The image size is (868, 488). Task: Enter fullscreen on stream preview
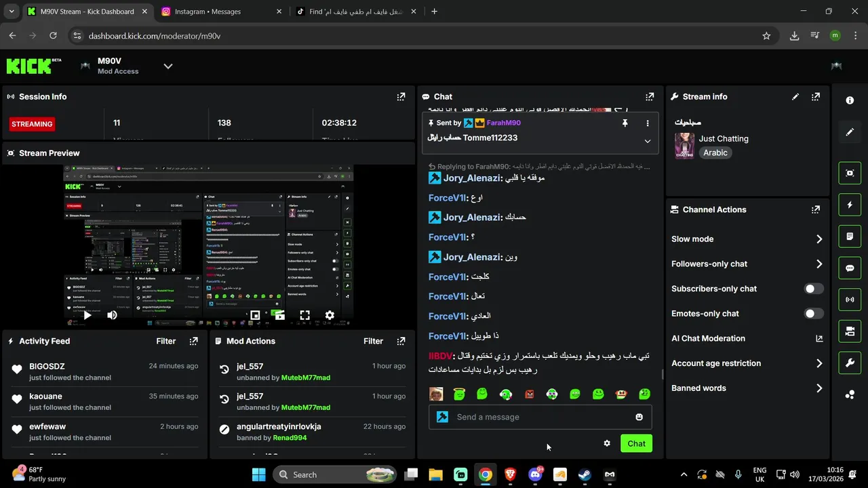pos(304,315)
